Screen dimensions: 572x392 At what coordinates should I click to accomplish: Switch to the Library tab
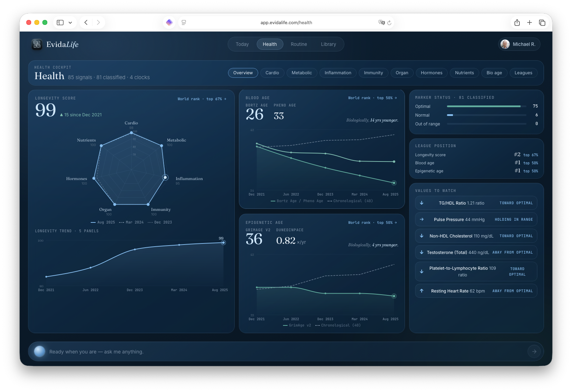coord(328,44)
